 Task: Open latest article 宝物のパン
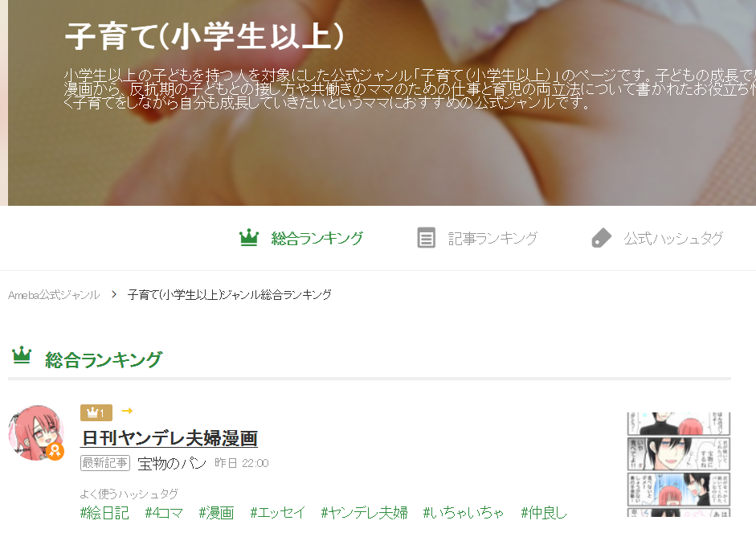click(x=172, y=463)
